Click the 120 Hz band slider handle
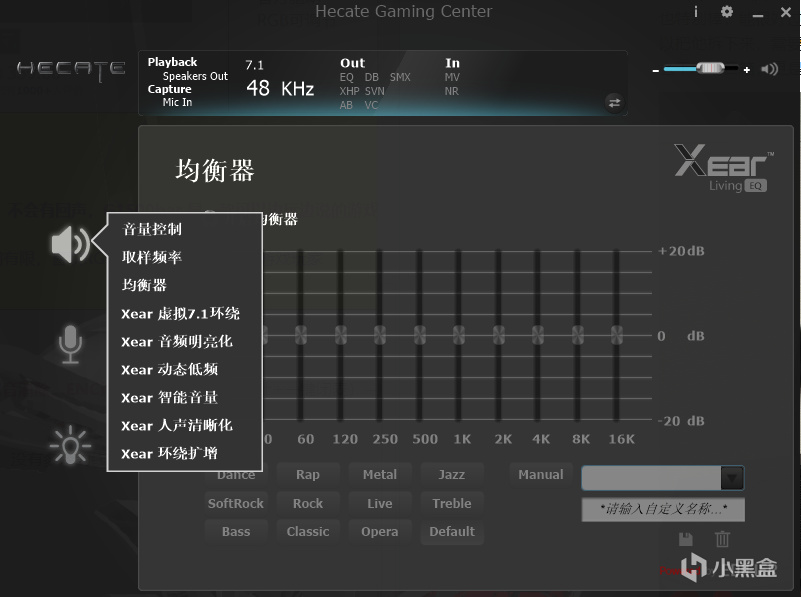 point(341,335)
